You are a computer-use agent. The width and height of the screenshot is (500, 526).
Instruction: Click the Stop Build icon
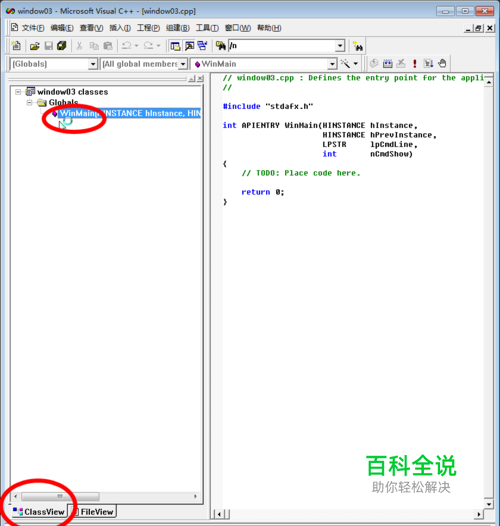click(401, 63)
